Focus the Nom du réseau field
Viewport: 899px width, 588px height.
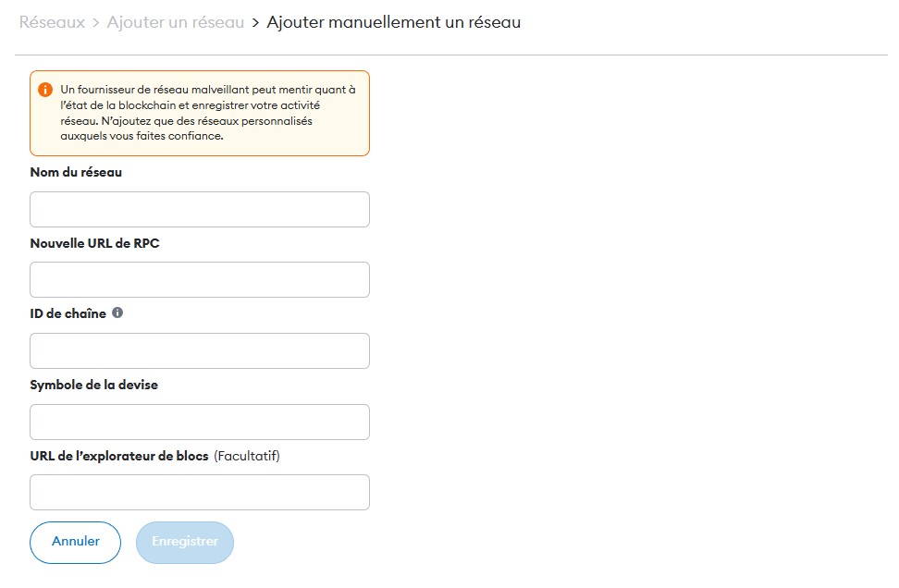point(200,209)
